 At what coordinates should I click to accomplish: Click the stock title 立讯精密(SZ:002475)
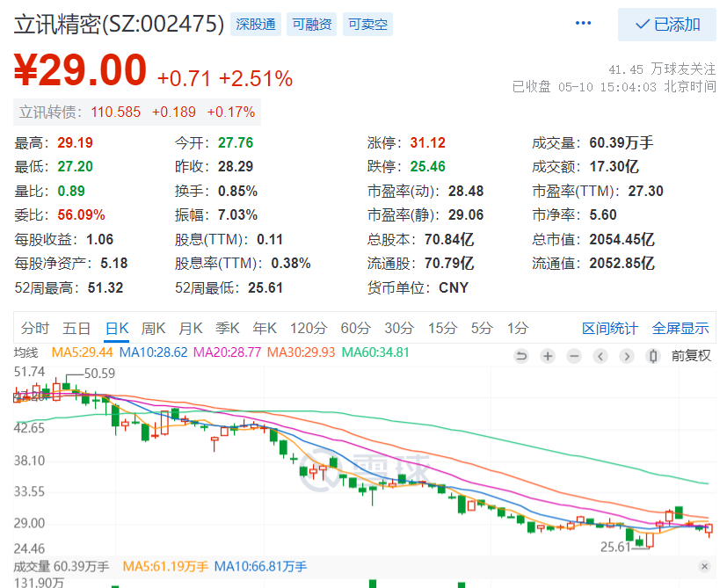120,24
